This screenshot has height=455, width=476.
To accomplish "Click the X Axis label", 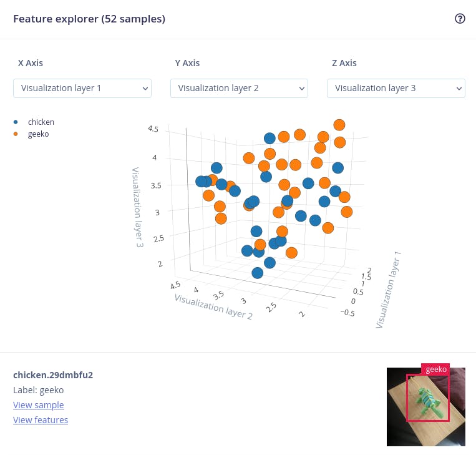I will click(31, 63).
